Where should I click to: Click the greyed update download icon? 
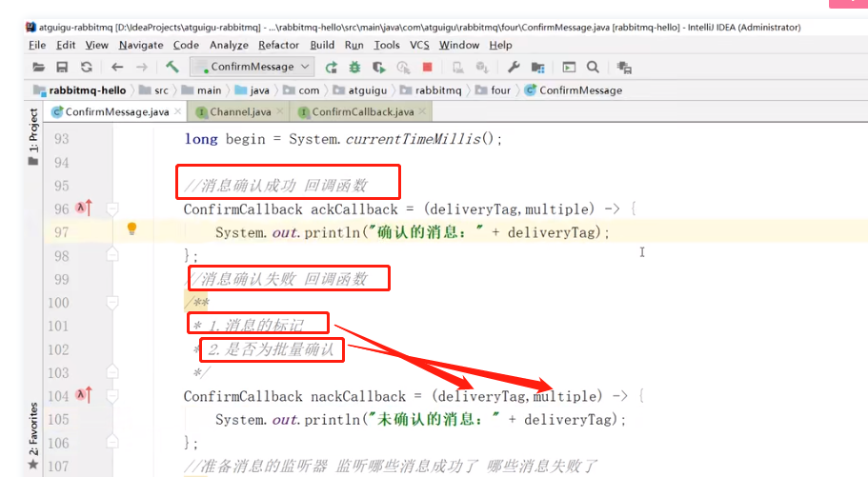[482, 68]
